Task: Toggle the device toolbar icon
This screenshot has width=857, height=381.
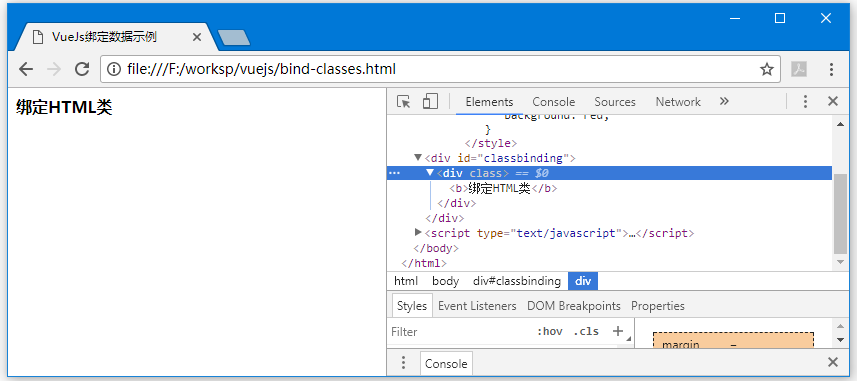Action: pos(430,101)
